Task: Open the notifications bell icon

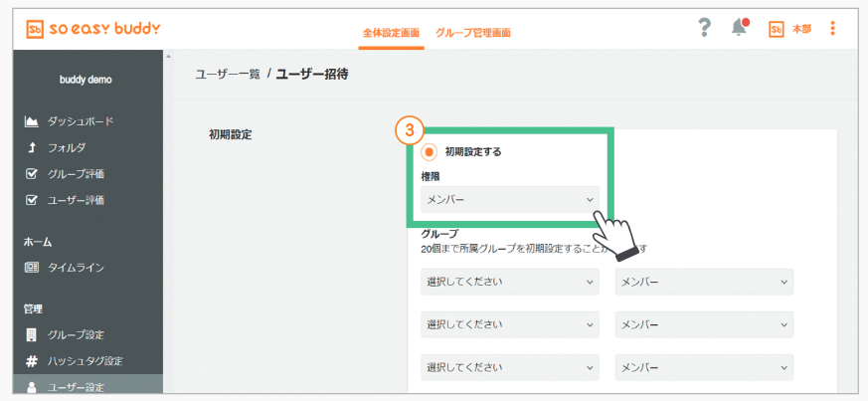Action: (x=740, y=27)
